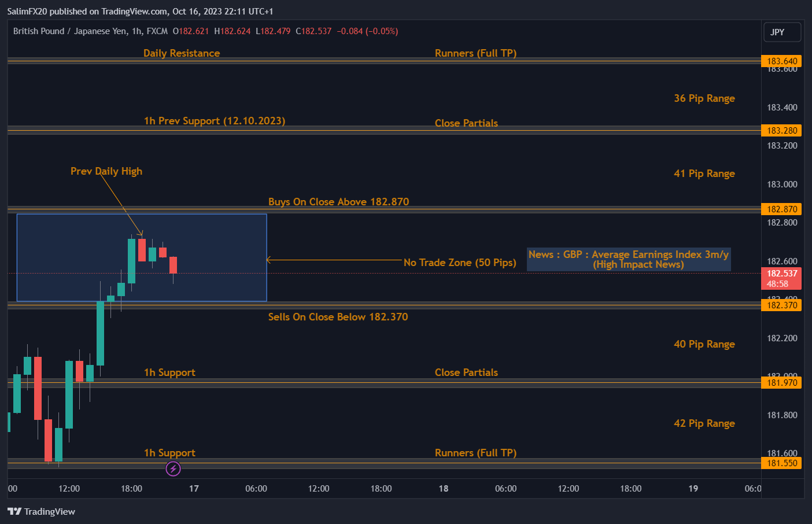Select the Daily Resistance text label
812x524 pixels.
click(182, 53)
